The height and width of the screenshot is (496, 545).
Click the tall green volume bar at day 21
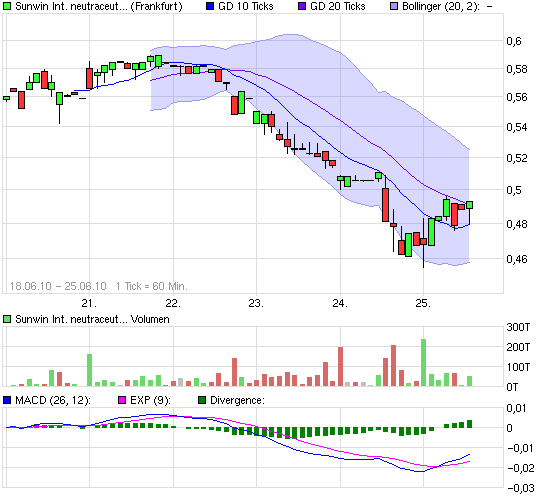89,370
